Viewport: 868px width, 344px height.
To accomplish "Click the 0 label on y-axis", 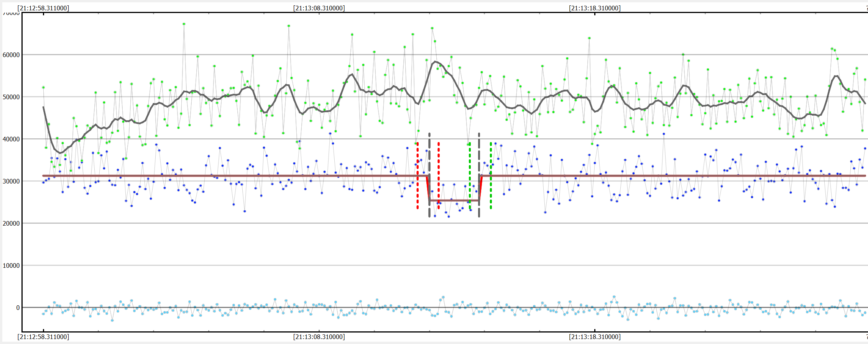I will coord(18,308).
